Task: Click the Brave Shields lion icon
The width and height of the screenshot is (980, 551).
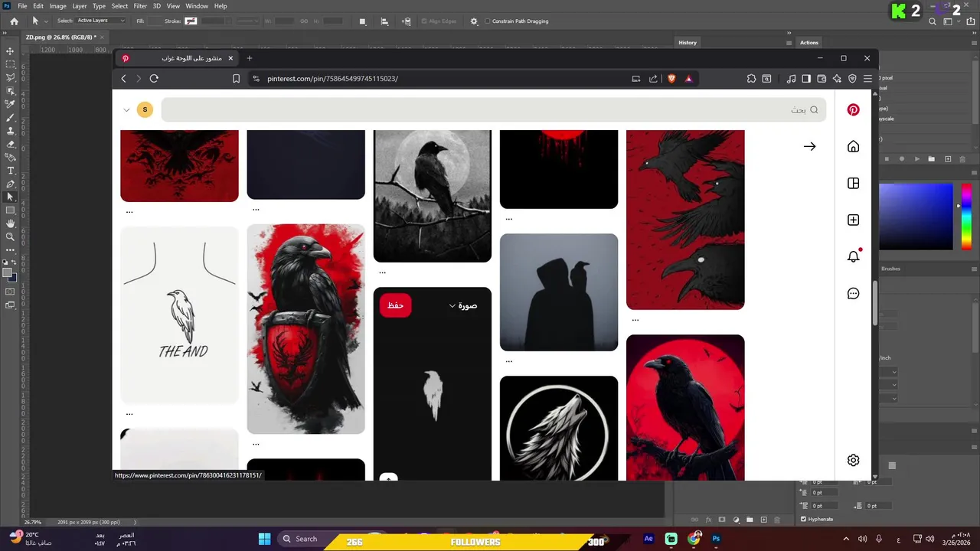Action: pos(671,79)
